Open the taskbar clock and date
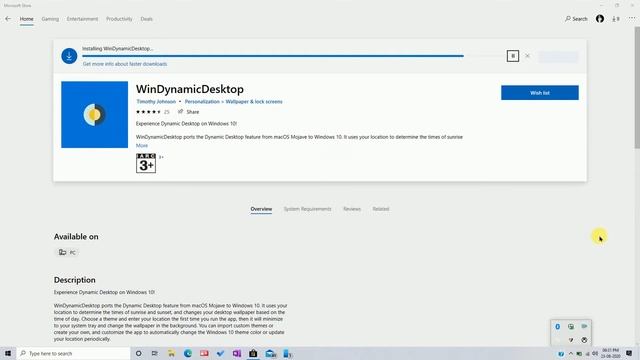The image size is (640, 360). (x=611, y=353)
